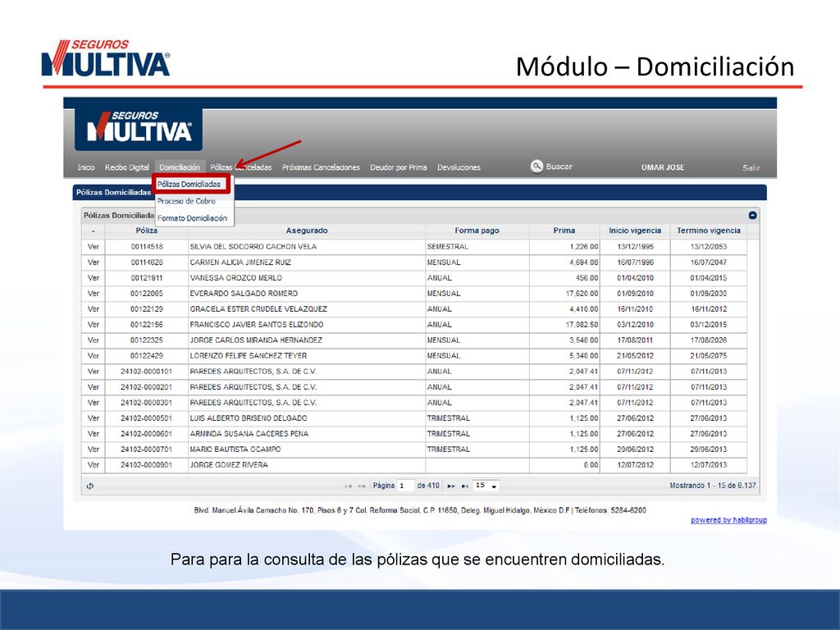The height and width of the screenshot is (630, 840).
Task: Click Ver for policy 24102-0000901
Action: coord(94,464)
